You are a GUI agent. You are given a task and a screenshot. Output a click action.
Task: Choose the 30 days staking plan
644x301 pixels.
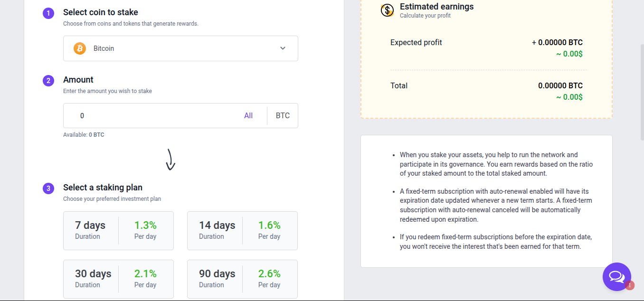(x=118, y=279)
